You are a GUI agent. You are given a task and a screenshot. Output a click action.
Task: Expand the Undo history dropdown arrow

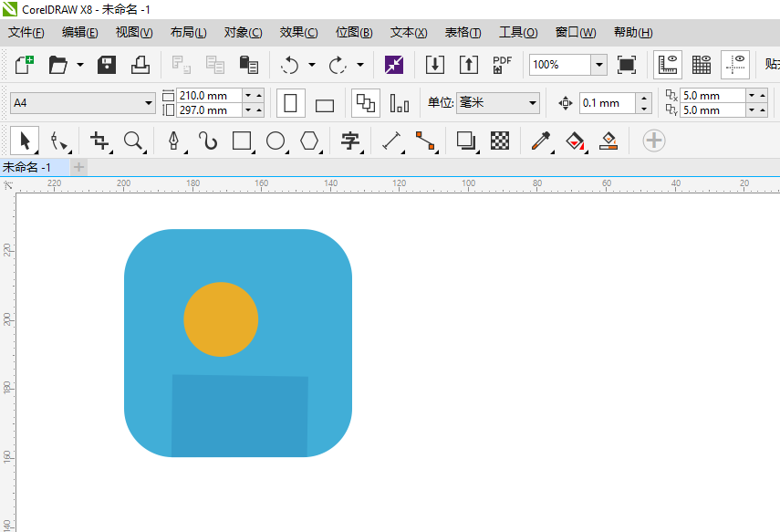pyautogui.click(x=312, y=65)
